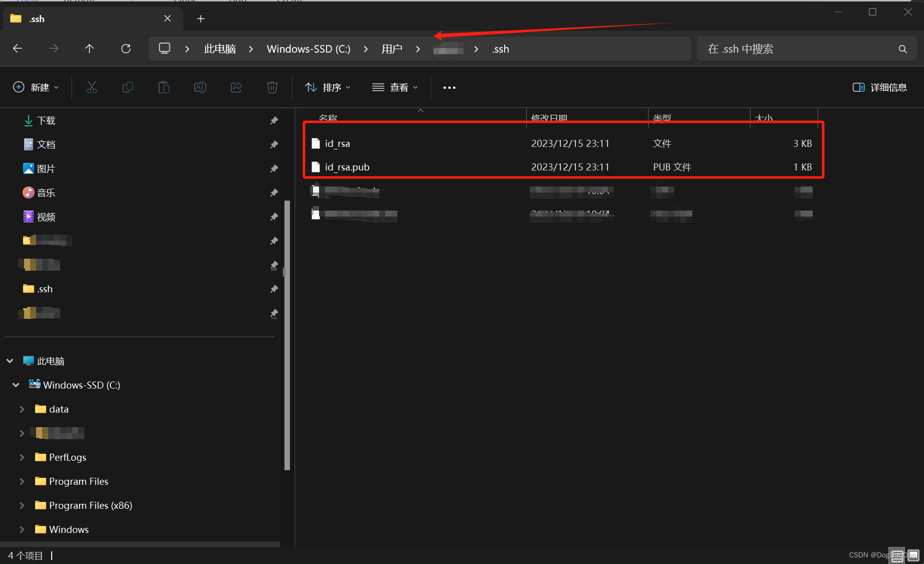Collapse 此电脑 in the navigation tree
924x564 pixels.
coord(9,360)
